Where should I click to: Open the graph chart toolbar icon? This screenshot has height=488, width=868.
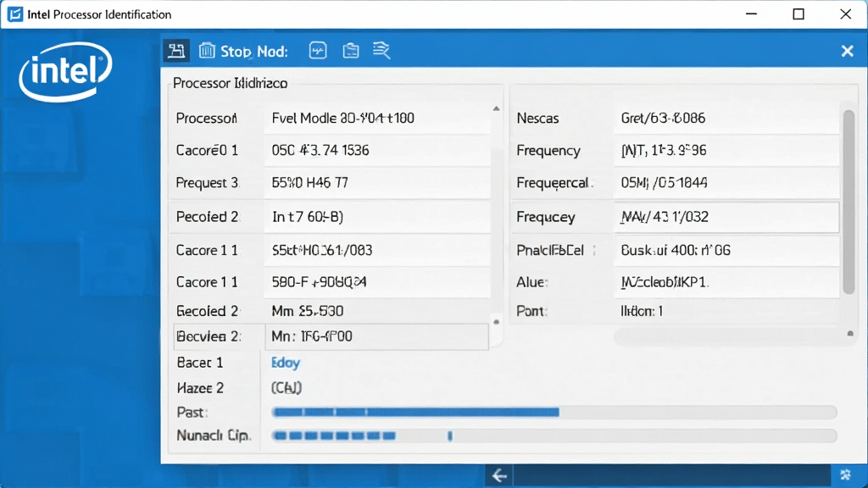point(318,51)
